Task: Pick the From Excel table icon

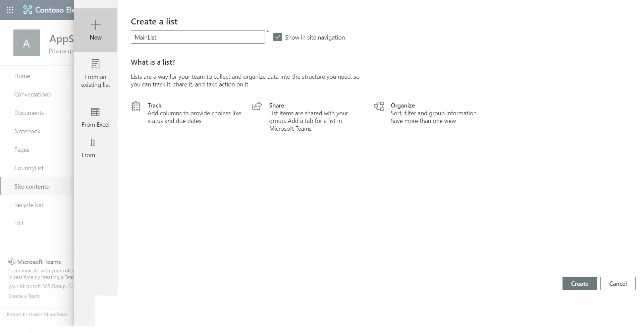Action: pos(96,112)
